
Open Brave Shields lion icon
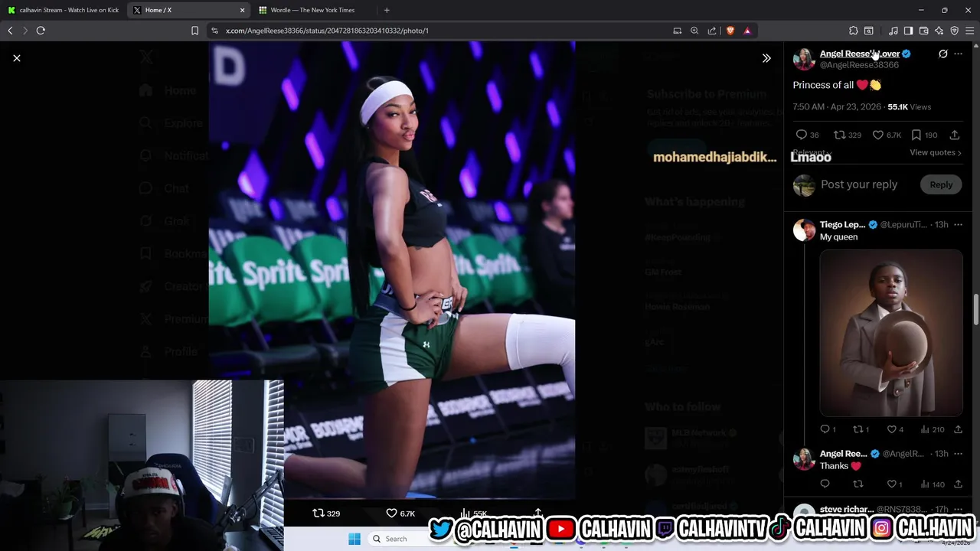pyautogui.click(x=730, y=31)
